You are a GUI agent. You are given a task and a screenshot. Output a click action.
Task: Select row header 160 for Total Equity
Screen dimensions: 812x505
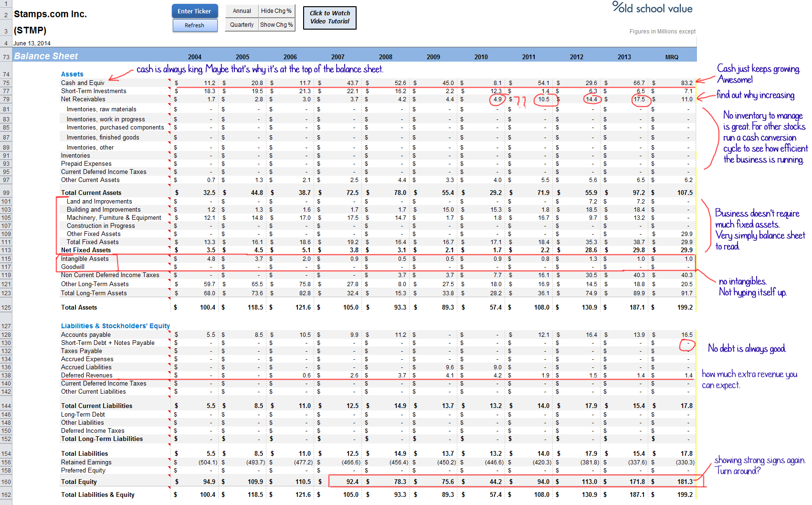[x=6, y=482]
